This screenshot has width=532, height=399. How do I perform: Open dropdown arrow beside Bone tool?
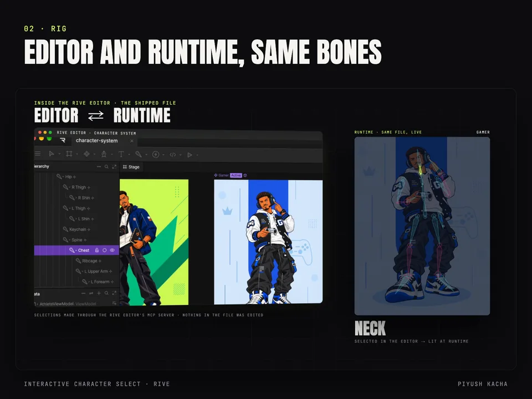146,155
